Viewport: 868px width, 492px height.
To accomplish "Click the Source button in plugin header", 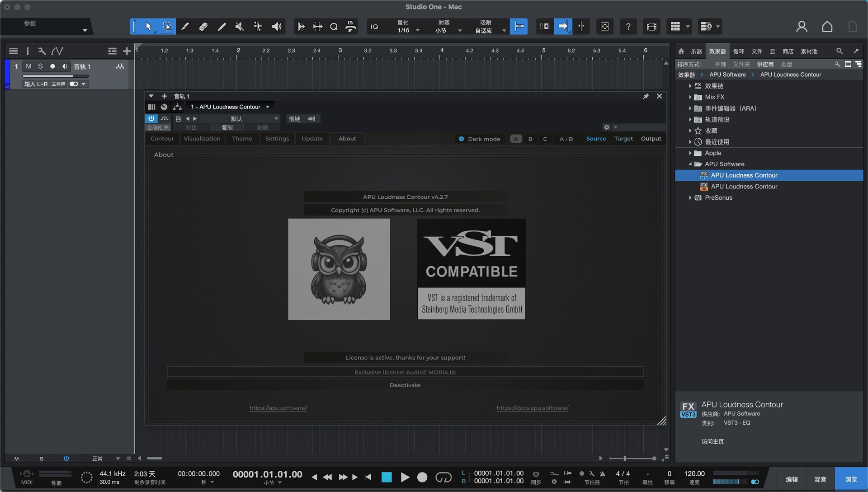I will [596, 139].
